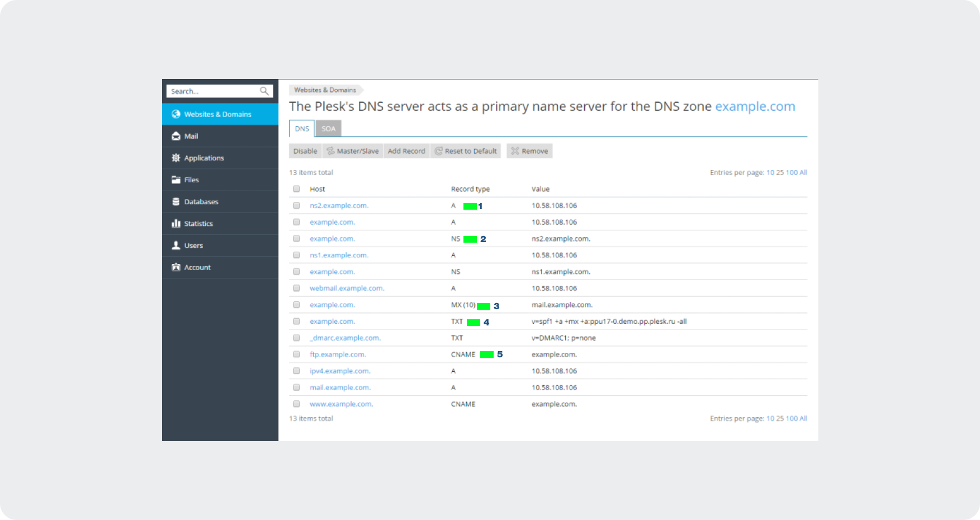Click the Add Record button
980x520 pixels.
point(406,151)
